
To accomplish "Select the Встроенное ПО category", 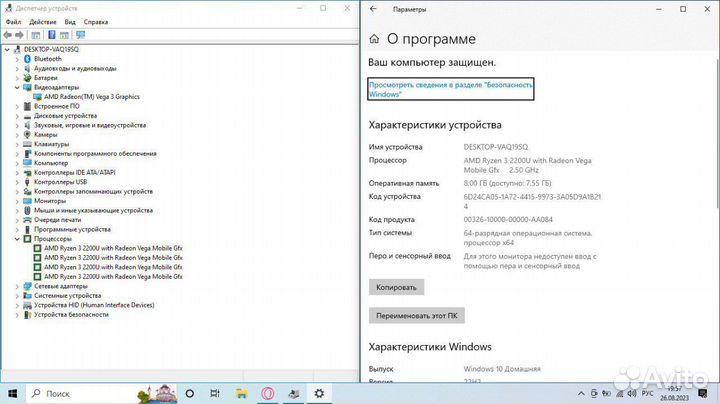I will (56, 106).
